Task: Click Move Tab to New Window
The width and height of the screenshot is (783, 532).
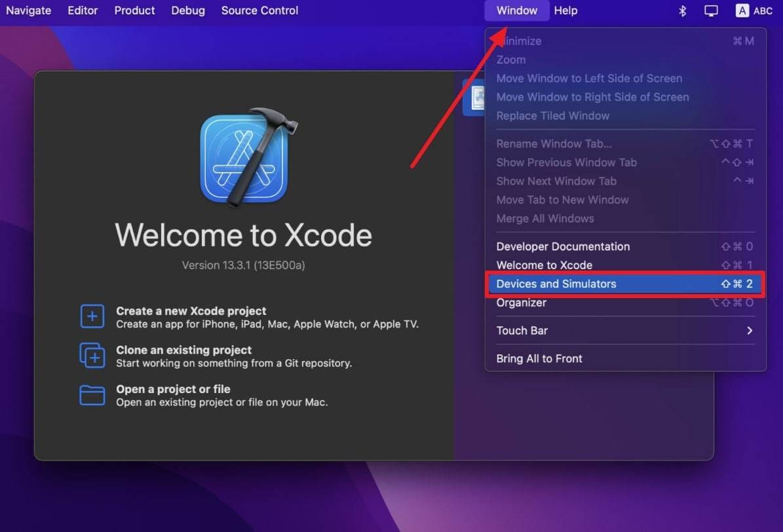Action: coord(625,200)
